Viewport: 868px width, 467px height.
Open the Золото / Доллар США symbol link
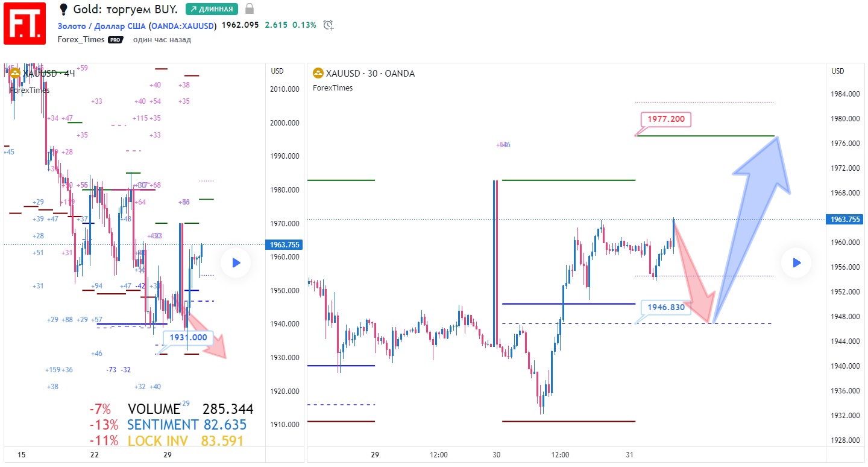pos(101,25)
